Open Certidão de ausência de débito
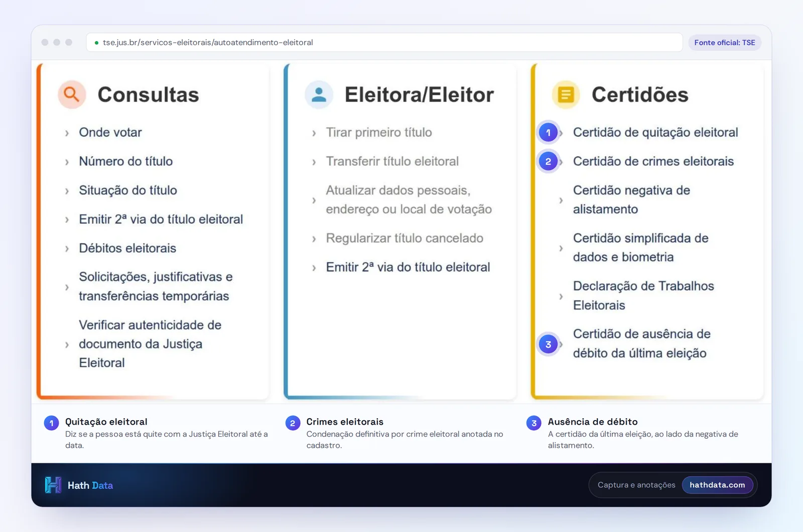This screenshot has width=803, height=532. tap(642, 343)
